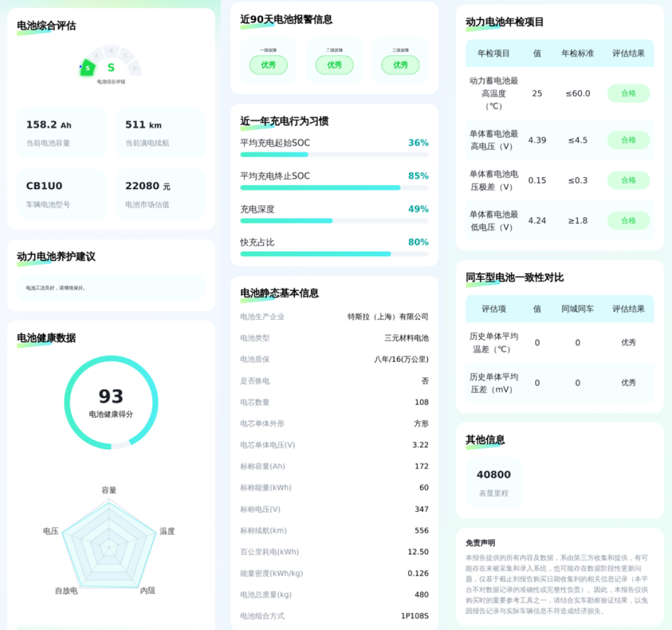This screenshot has width=672, height=630.
Task: Click the A segment of the rating gauge
Action: (x=97, y=55)
